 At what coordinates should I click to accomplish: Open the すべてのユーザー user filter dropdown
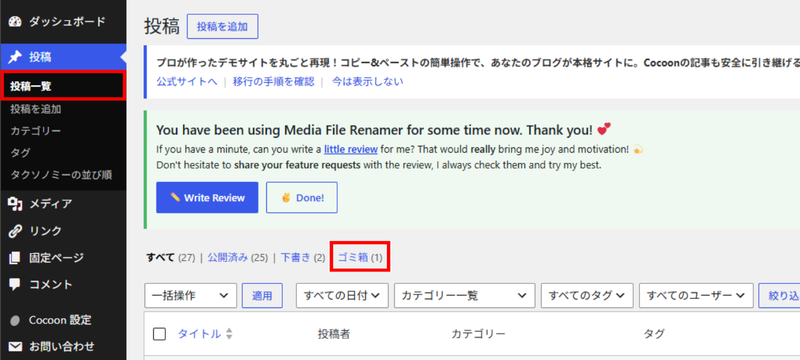[x=696, y=296]
